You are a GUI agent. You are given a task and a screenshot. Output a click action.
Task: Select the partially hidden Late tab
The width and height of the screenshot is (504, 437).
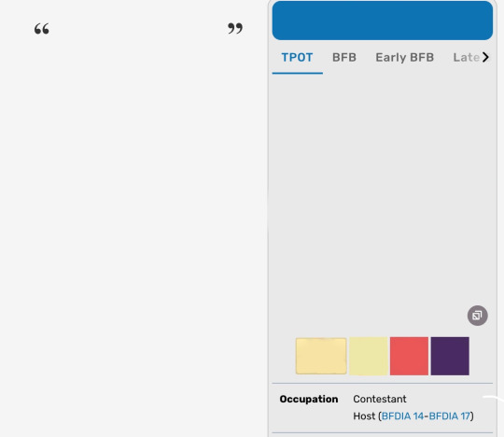(466, 58)
